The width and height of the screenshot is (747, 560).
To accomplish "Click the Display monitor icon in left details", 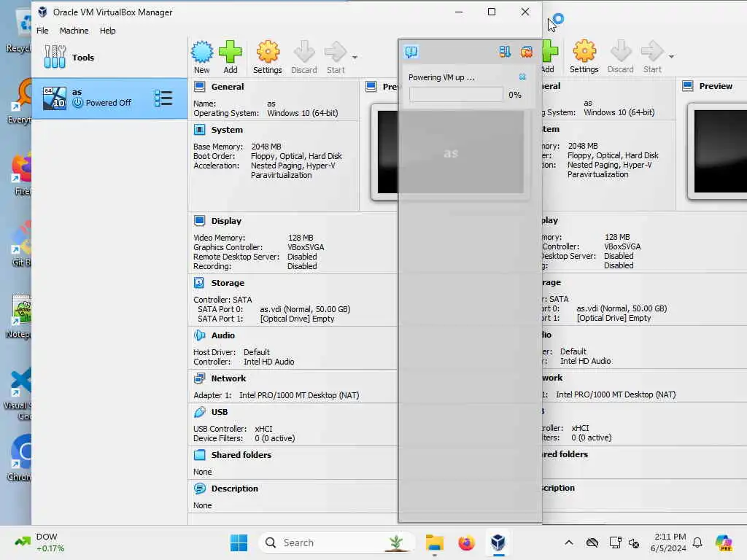I will click(200, 220).
